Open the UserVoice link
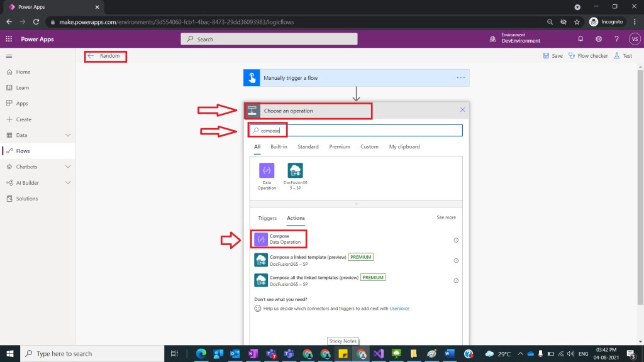 point(399,309)
